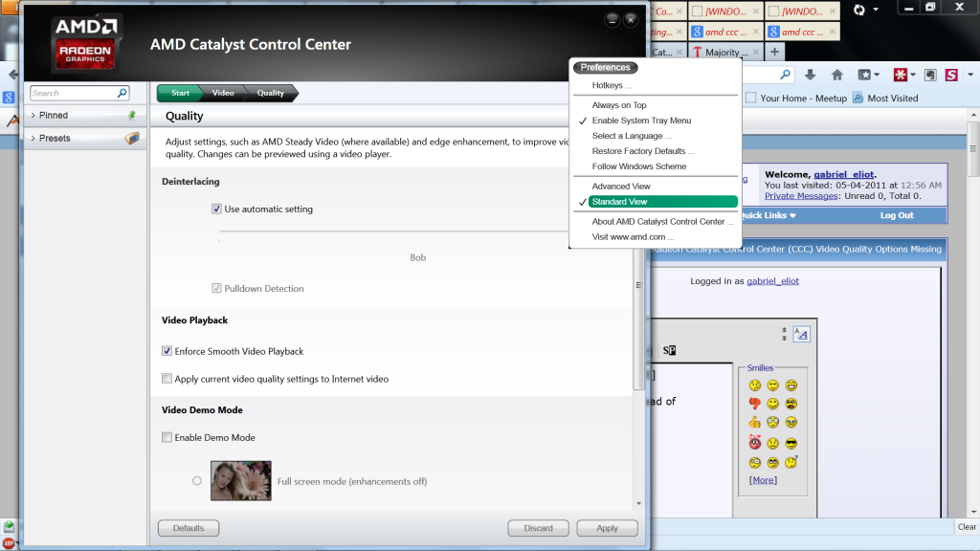
Task: Click the red S toolbar icon
Action: point(951,75)
